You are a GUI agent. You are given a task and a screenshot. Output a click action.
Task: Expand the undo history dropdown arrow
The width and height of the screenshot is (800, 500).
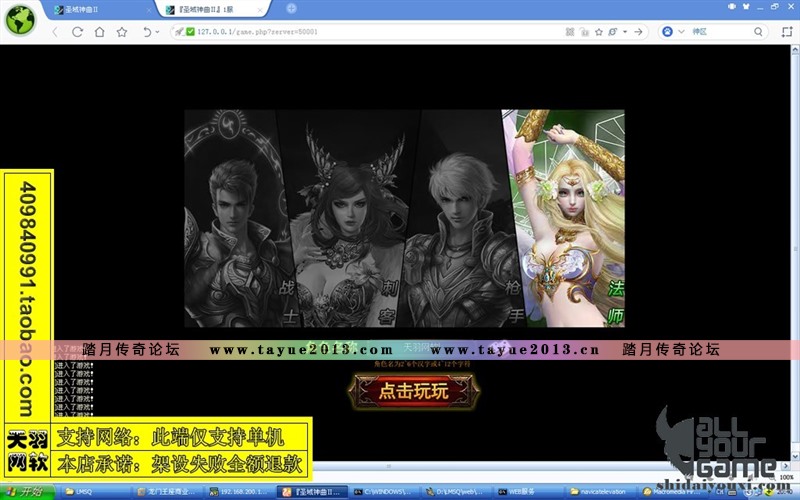click(158, 32)
